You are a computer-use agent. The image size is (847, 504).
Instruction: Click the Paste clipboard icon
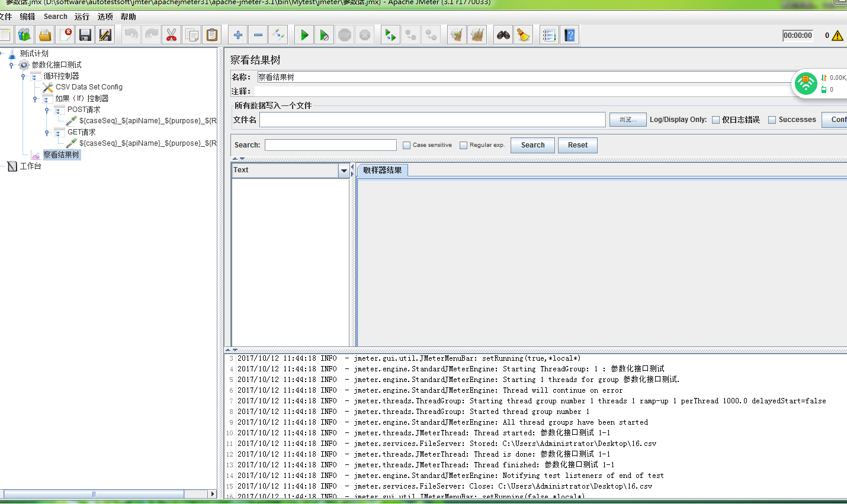coord(211,36)
